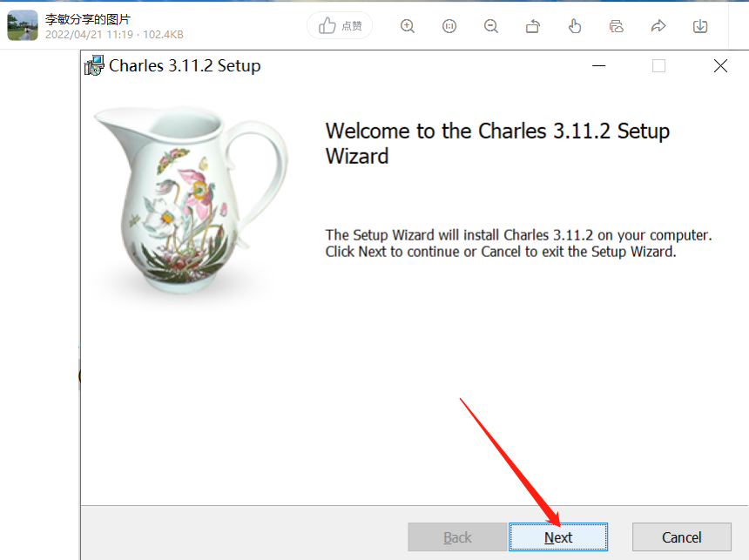Rotate the image with the rotate icon

[x=533, y=26]
